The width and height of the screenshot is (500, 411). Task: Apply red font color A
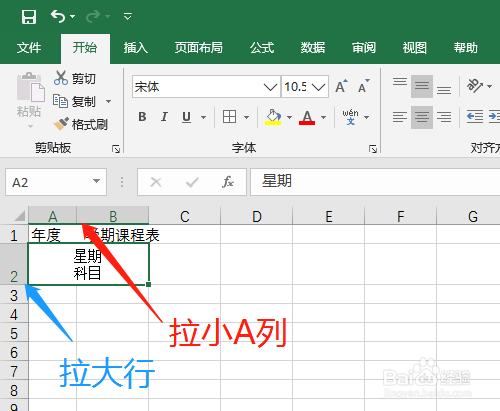click(307, 117)
